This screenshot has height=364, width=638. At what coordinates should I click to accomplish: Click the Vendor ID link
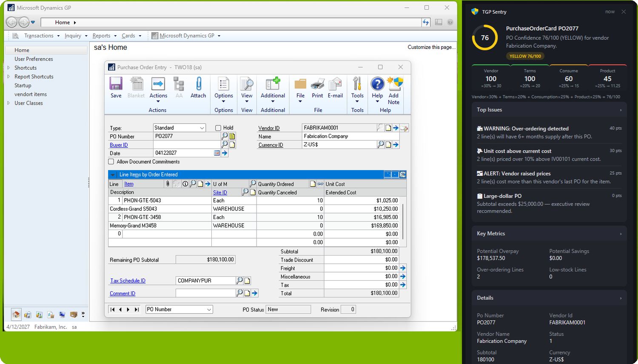(x=269, y=128)
